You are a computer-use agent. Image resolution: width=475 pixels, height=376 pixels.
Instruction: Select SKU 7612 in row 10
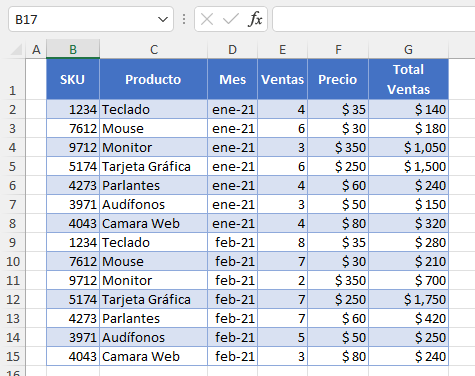tap(73, 261)
